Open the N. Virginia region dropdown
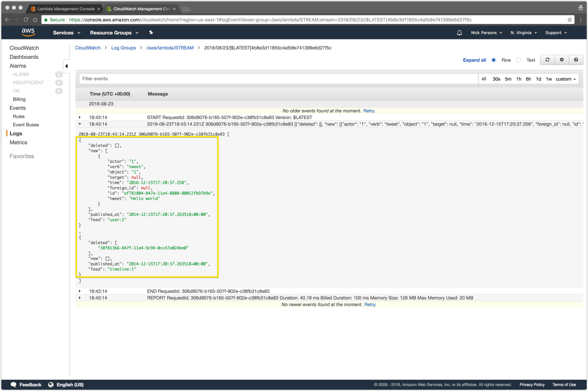 (x=523, y=33)
